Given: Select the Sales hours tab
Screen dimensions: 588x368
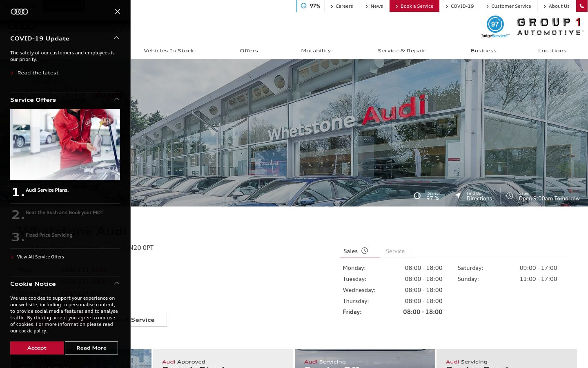Looking at the screenshot, I should coord(360,251).
